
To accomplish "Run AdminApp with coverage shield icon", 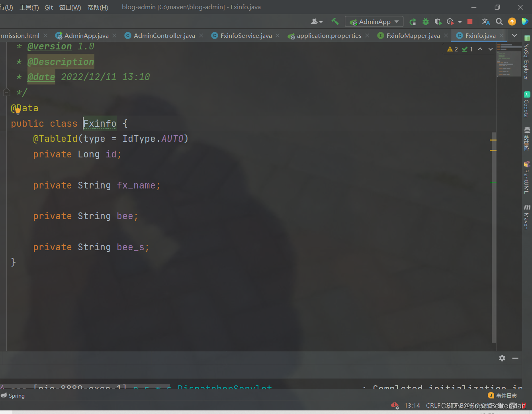I will click(x=438, y=22).
